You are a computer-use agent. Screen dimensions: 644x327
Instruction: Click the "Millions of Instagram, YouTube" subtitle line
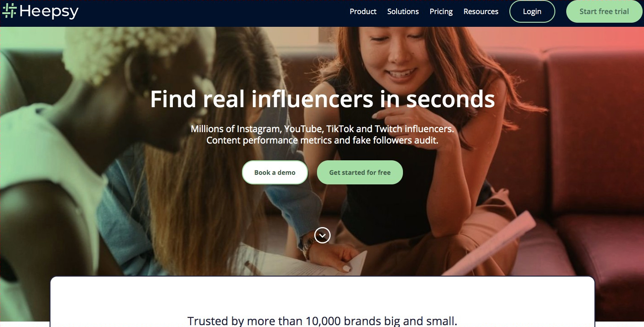[x=322, y=129]
